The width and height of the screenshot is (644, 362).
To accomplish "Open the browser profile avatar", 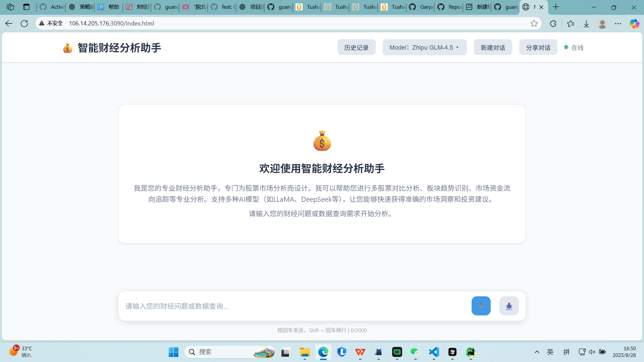I will (602, 23).
